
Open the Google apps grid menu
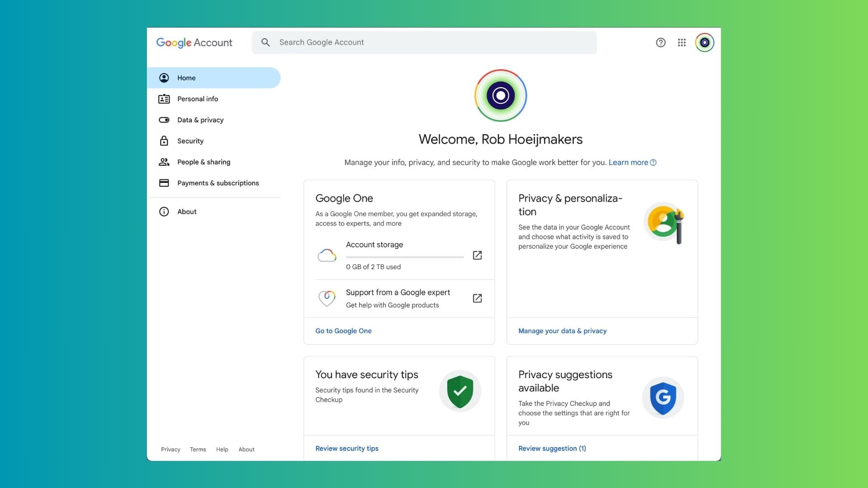(682, 42)
